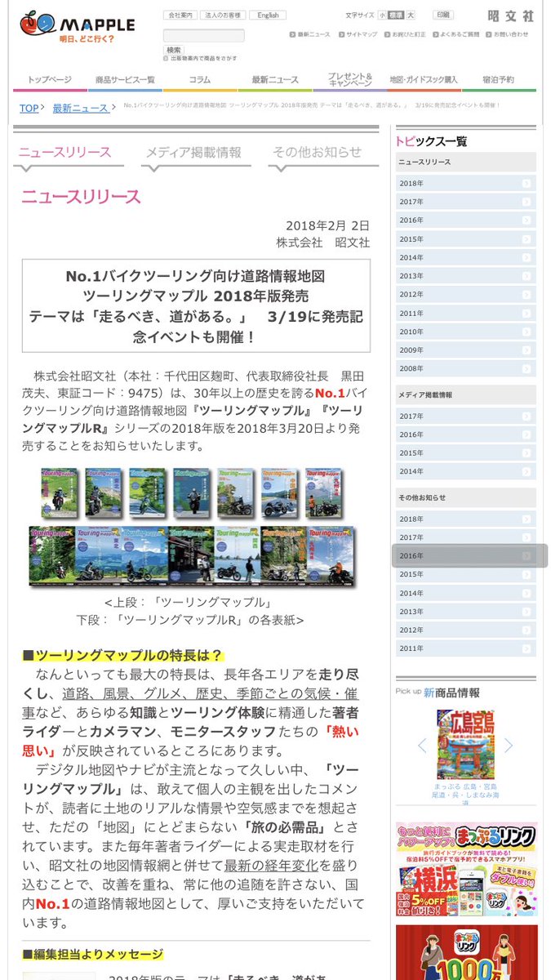Select 2015年 under メディア掲載情報 sidebar

coord(466,453)
